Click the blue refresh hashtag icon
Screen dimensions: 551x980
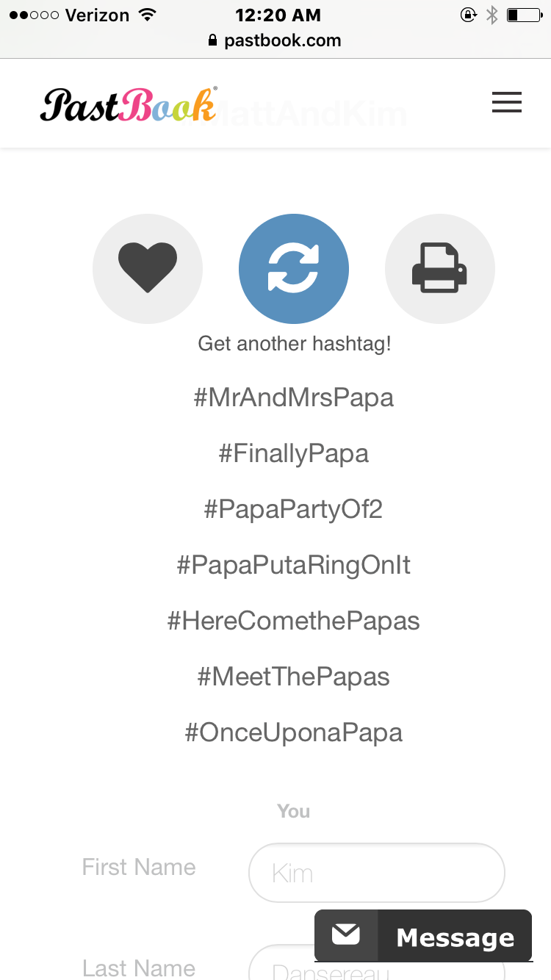[x=294, y=268]
